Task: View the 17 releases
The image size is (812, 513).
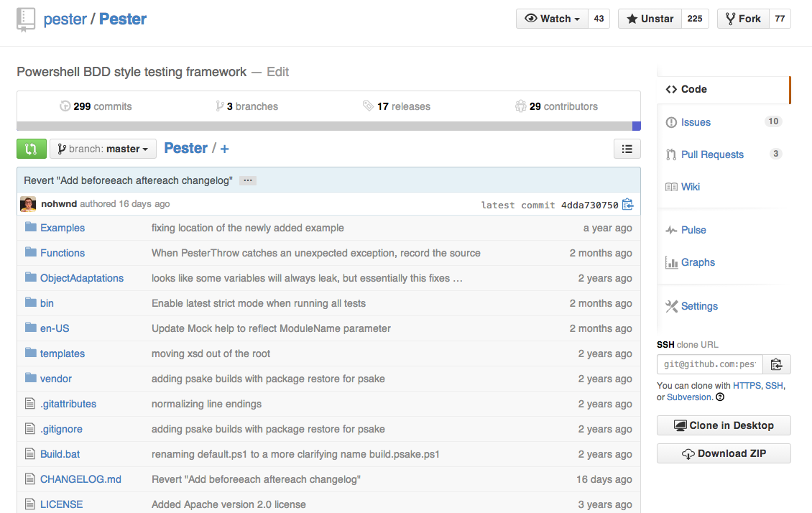Action: [397, 106]
